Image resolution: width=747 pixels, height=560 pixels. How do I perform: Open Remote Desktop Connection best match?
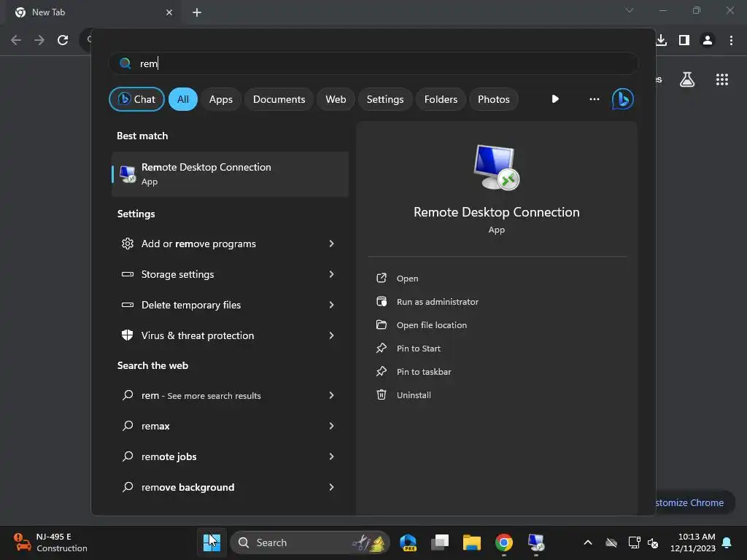pyautogui.click(x=230, y=174)
